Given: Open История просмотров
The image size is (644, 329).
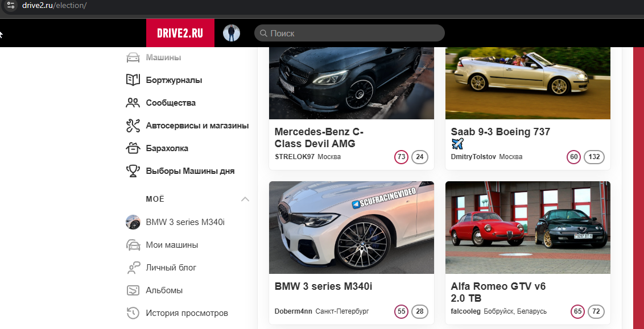Looking at the screenshot, I should (187, 313).
